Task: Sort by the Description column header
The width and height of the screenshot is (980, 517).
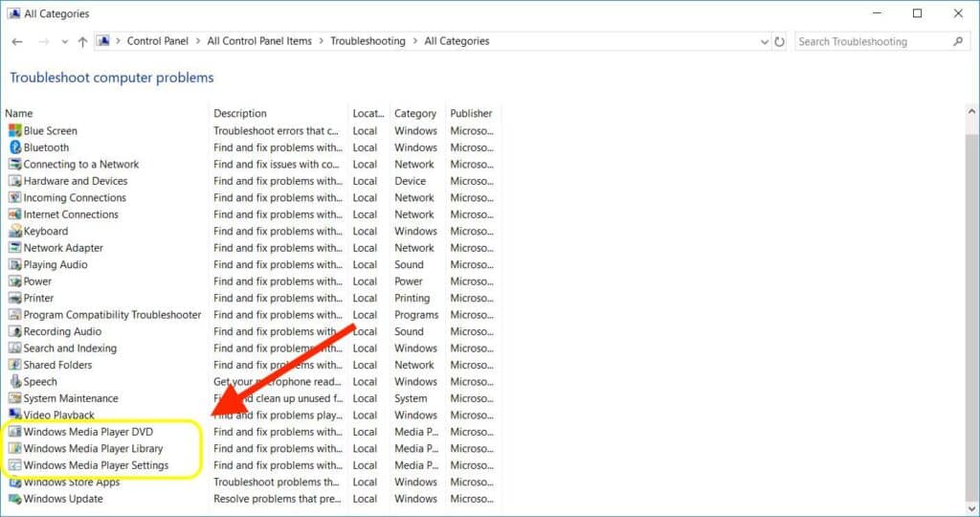Action: [240, 113]
